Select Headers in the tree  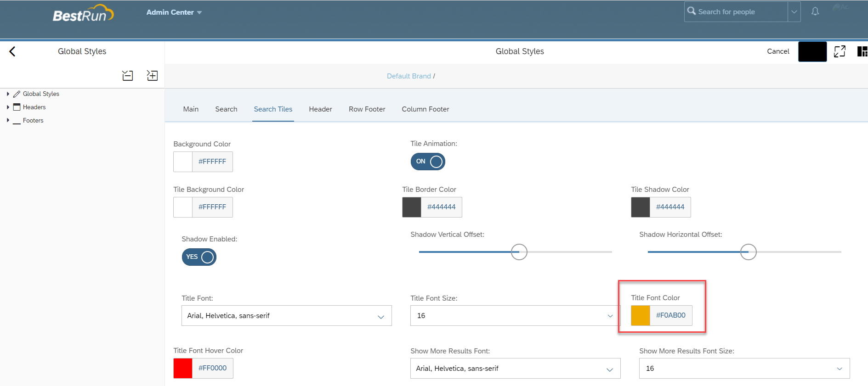coord(34,107)
